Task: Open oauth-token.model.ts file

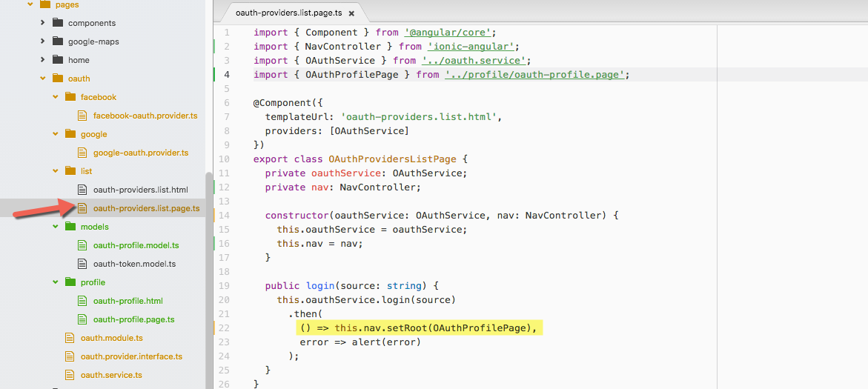Action: (x=134, y=264)
